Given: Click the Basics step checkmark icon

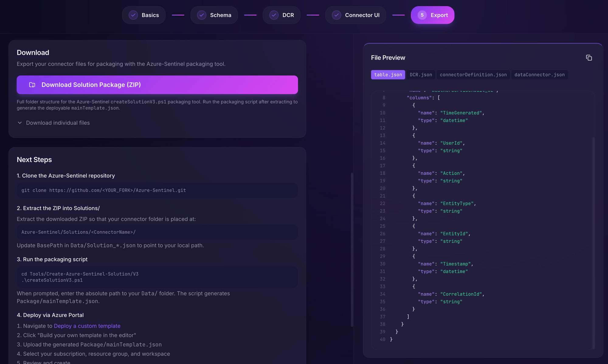Looking at the screenshot, I should (x=133, y=15).
